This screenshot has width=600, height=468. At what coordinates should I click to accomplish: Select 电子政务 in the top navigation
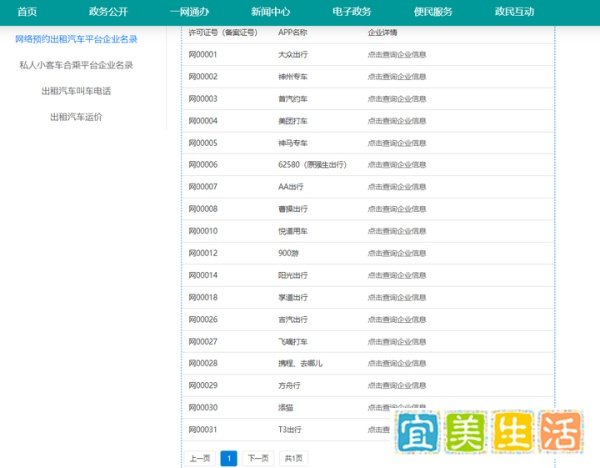pyautogui.click(x=352, y=11)
